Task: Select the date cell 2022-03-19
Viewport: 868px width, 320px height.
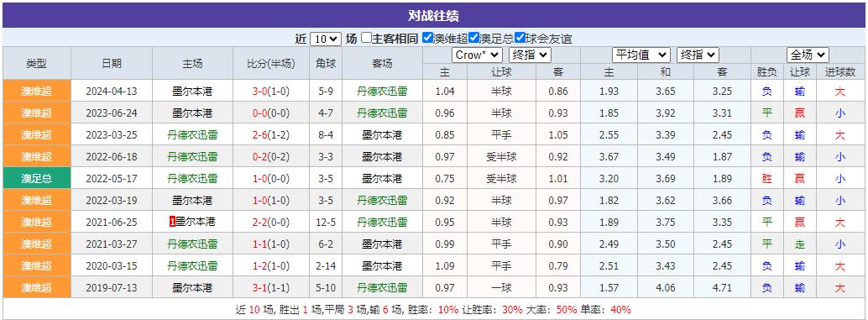Action: click(x=112, y=201)
